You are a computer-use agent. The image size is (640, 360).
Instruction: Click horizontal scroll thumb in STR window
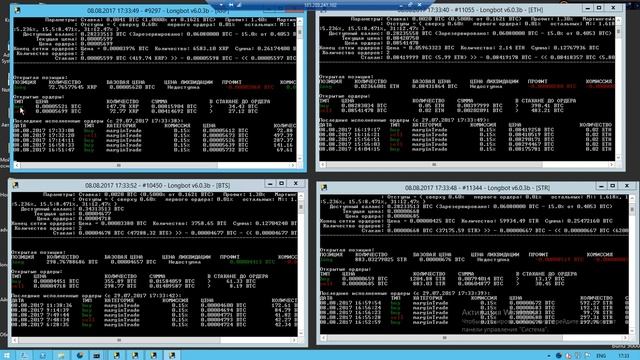445,338
